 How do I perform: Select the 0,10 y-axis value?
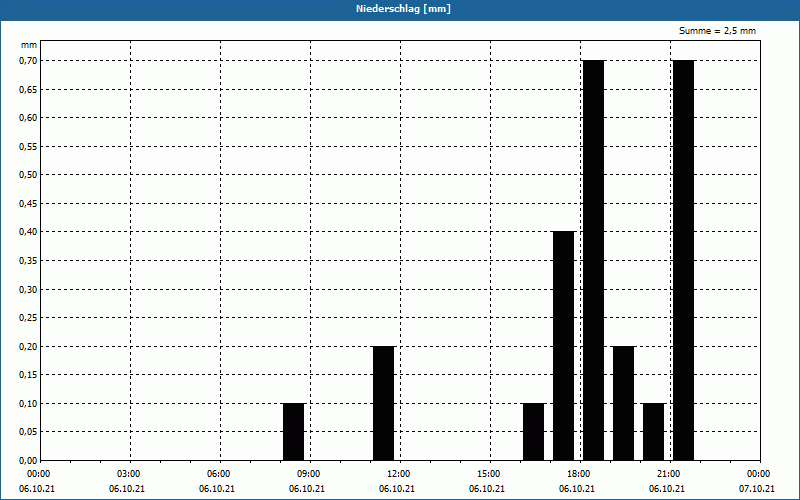29,404
